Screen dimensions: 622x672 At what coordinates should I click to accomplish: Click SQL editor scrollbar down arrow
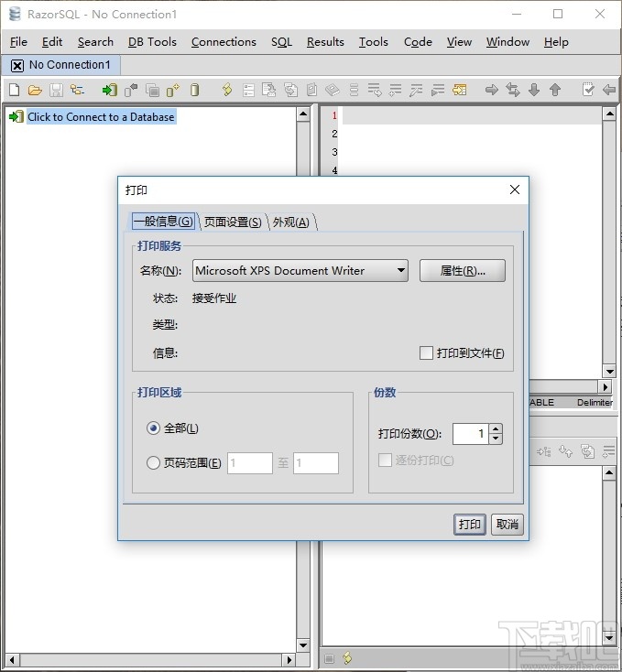609,371
